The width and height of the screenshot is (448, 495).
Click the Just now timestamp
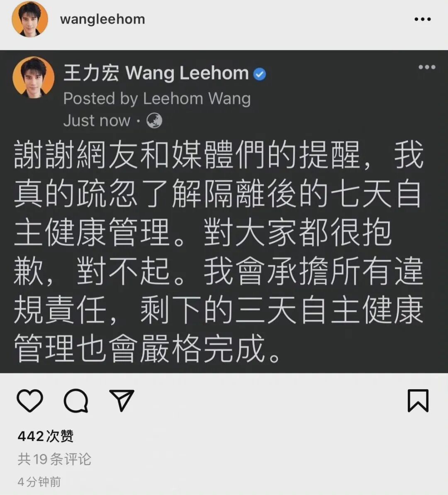(97, 121)
